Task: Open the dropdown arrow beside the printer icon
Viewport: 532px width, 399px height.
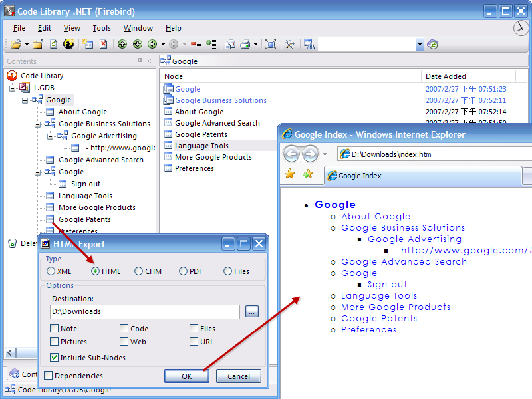Action: [255, 45]
